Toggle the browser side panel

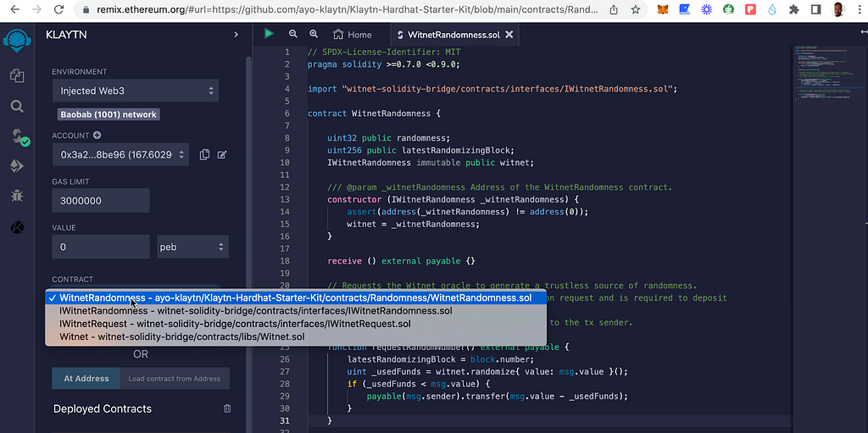(816, 9)
